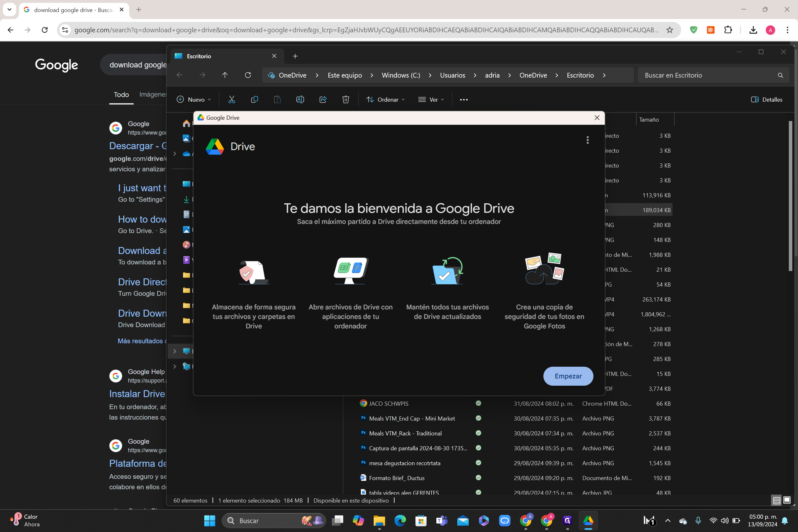798x532 pixels.
Task: Click the Music icon in navigation pane
Action: coord(186,244)
